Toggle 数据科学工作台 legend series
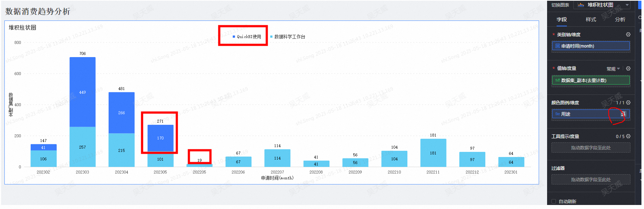The height and width of the screenshot is (209, 644). 288,37
